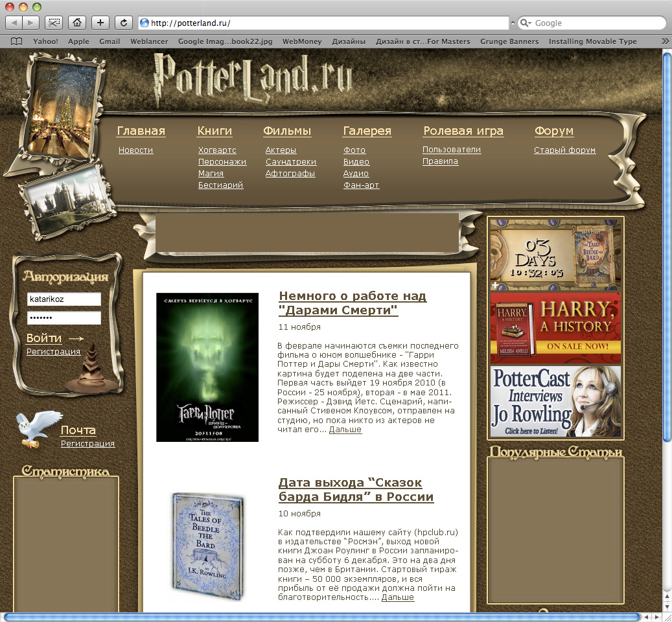Image resolution: width=672 pixels, height=622 pixels.
Task: Open the Сказок барда Бидля article title
Action: click(356, 490)
